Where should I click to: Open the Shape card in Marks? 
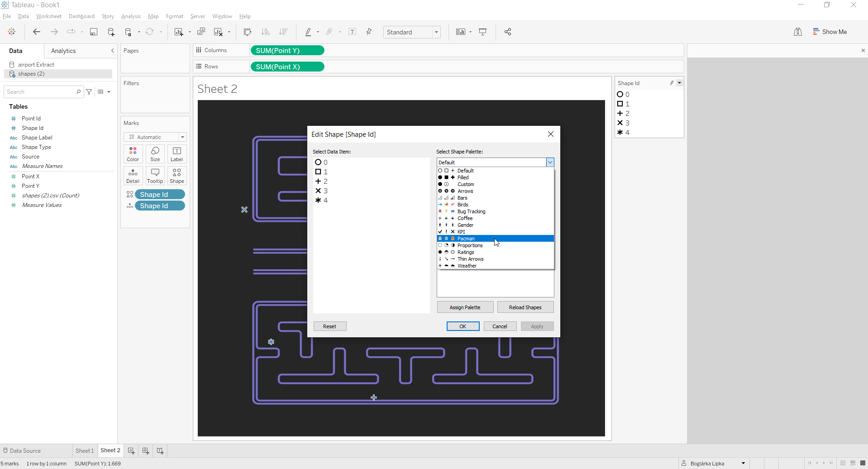[x=177, y=176]
